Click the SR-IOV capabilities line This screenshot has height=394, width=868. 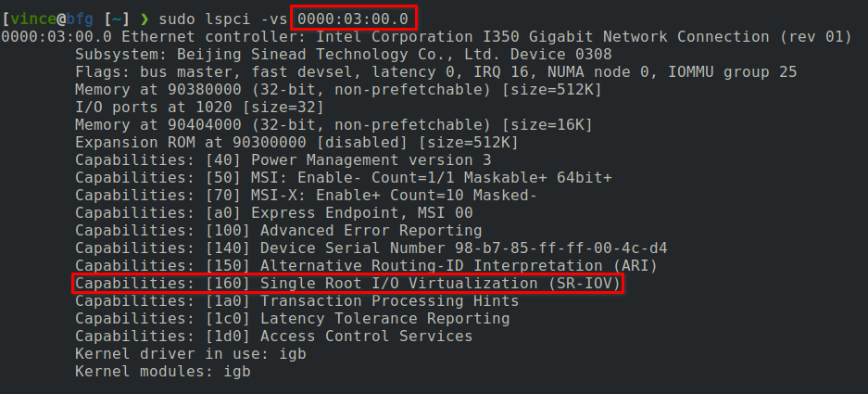pyautogui.click(x=347, y=283)
